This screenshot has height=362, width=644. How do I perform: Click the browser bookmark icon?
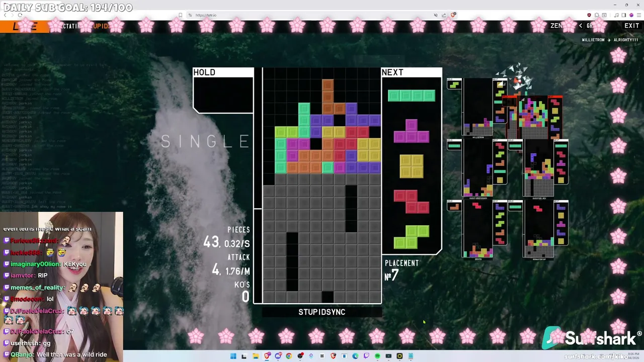[181, 15]
